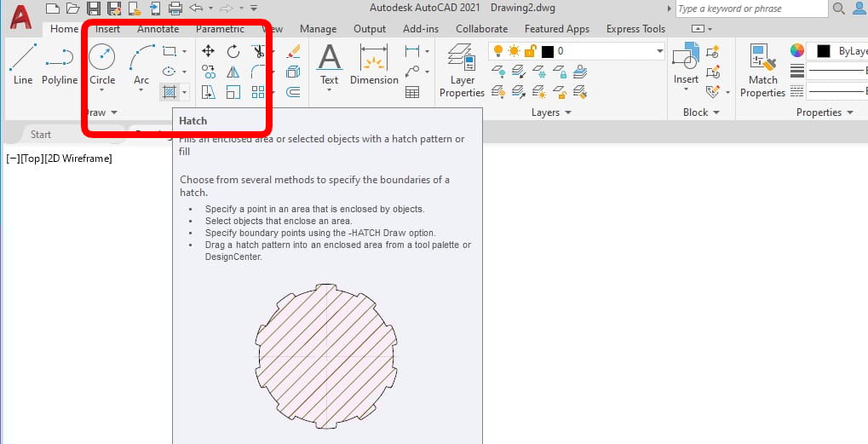Click the Block Editor icon

coord(713,72)
